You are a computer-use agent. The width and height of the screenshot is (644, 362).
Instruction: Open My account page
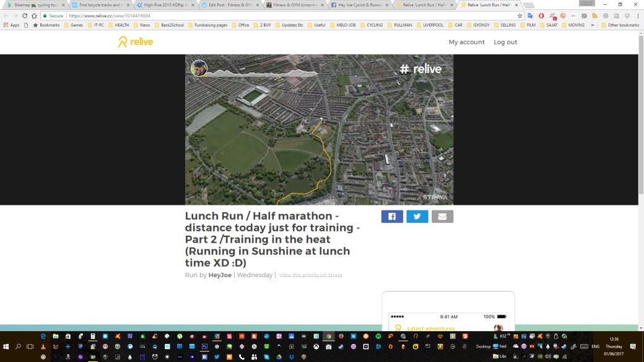466,42
